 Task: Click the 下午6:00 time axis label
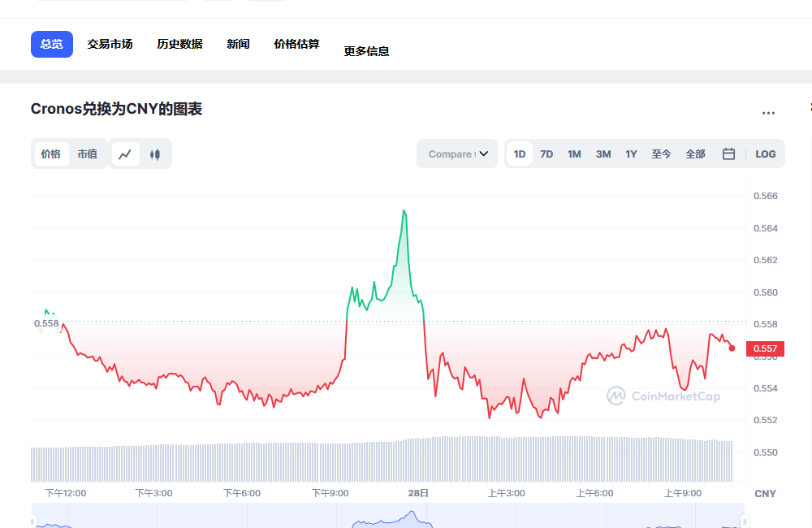[x=242, y=493]
